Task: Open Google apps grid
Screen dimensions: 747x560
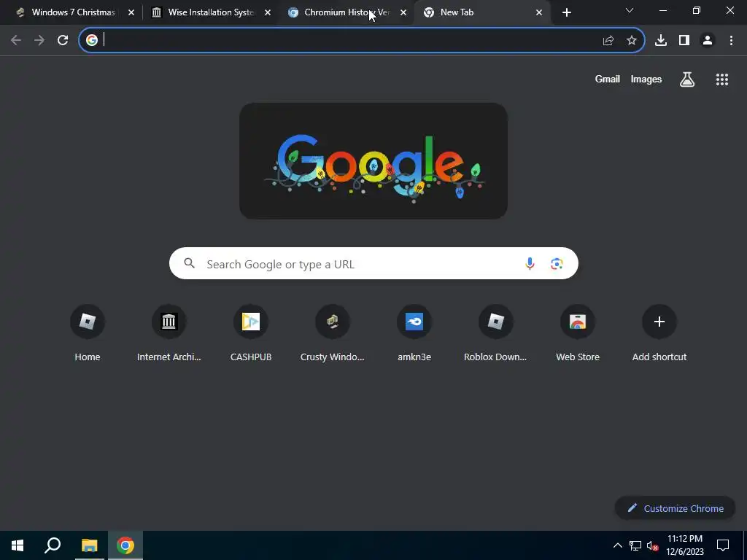Action: click(x=722, y=79)
